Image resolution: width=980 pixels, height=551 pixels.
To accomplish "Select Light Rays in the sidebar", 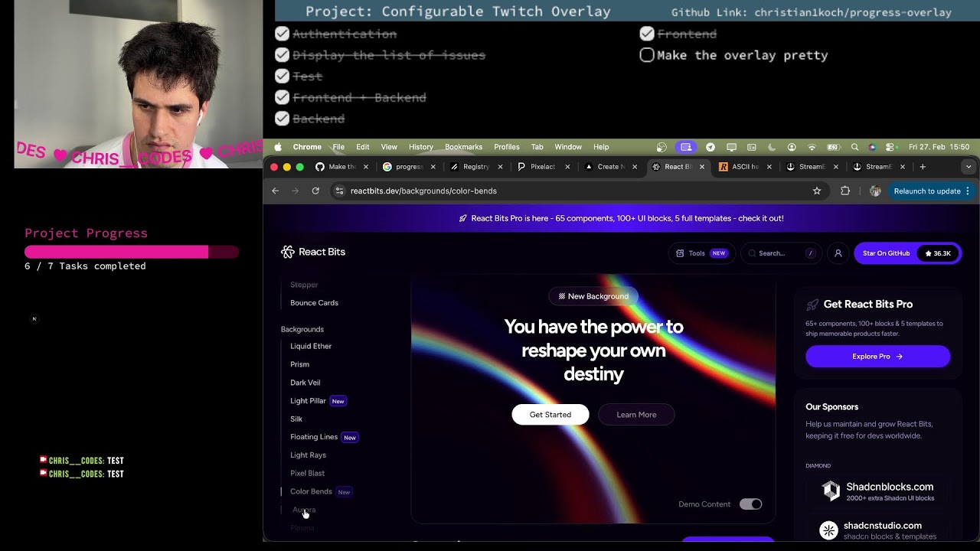I will (x=308, y=455).
